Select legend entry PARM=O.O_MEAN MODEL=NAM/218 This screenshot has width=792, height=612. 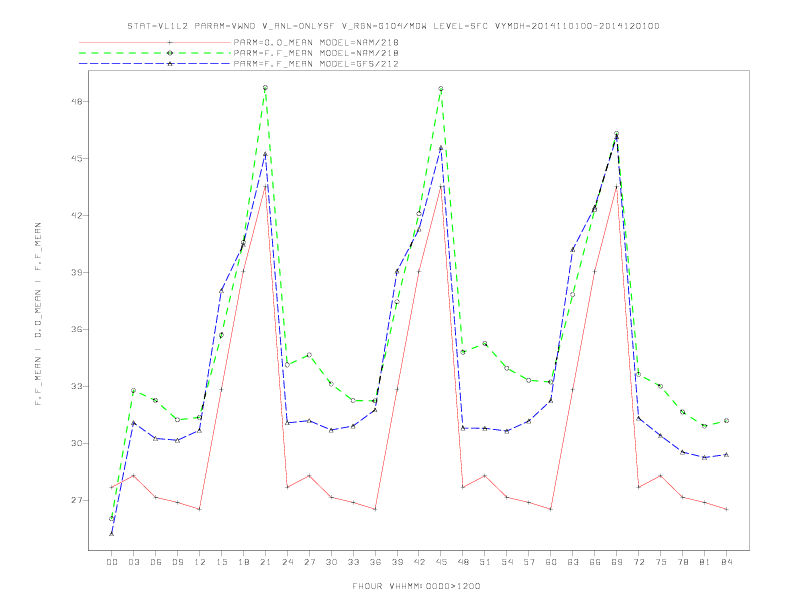tap(316, 42)
